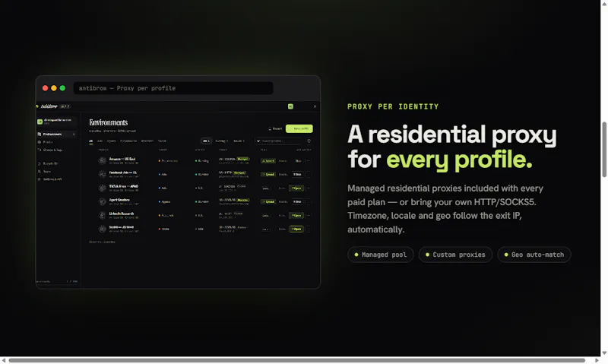Click the 'Custom proxies' chip
This screenshot has height=364, width=608.
coord(455,255)
